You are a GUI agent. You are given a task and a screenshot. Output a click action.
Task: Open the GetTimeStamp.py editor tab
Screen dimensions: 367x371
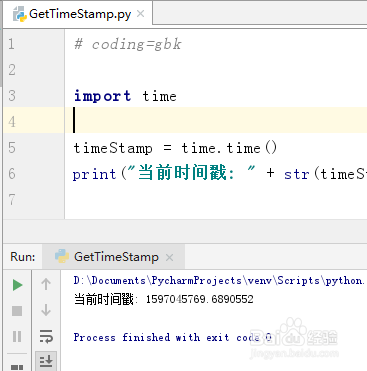(x=78, y=14)
